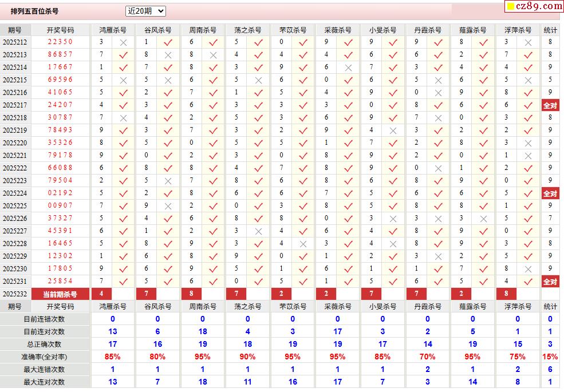
Task: Click draw number 00907 in row 2025225
Action: 60,205
